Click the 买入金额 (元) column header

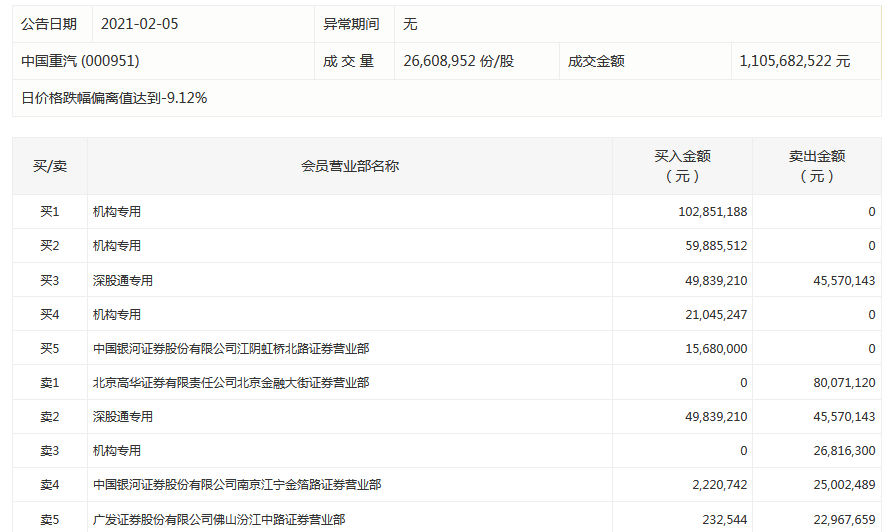click(682, 166)
